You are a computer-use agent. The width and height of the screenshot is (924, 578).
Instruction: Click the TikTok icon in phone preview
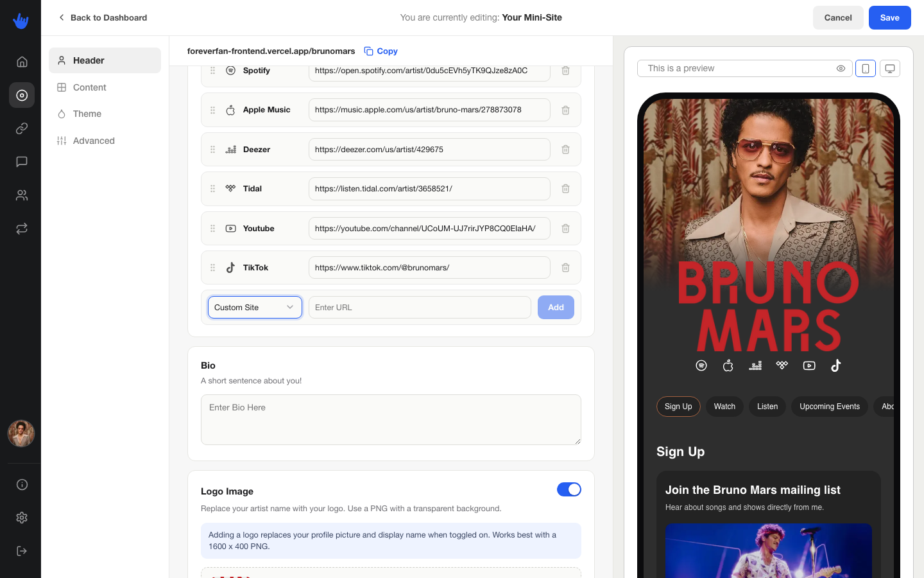click(835, 365)
